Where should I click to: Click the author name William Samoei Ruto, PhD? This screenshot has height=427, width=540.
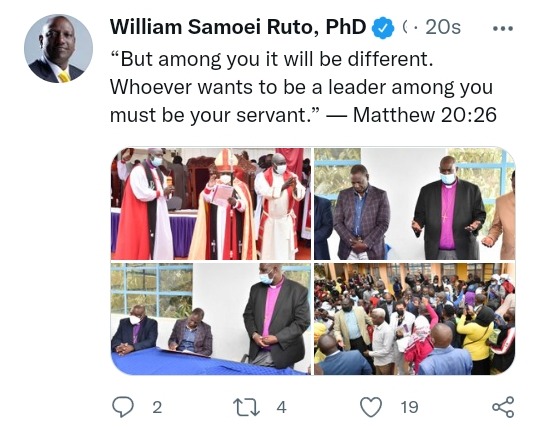tap(238, 27)
